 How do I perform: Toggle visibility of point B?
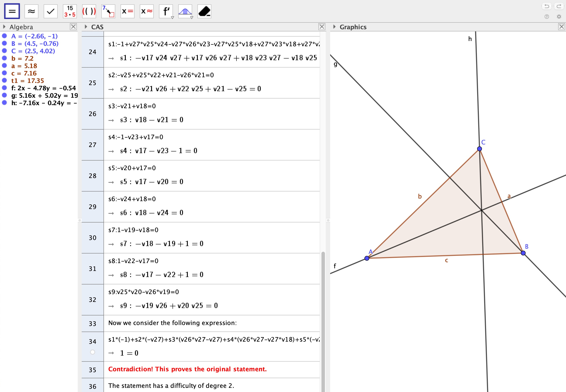pos(4,43)
